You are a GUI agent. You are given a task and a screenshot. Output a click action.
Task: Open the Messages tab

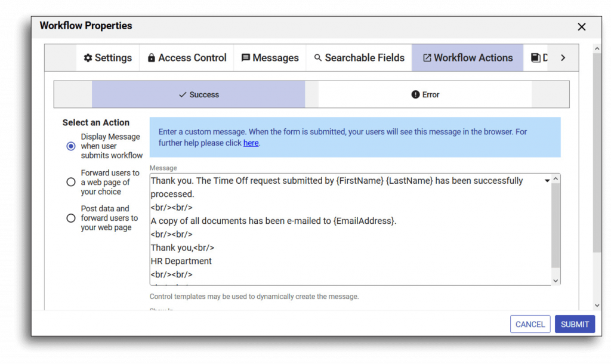[270, 58]
